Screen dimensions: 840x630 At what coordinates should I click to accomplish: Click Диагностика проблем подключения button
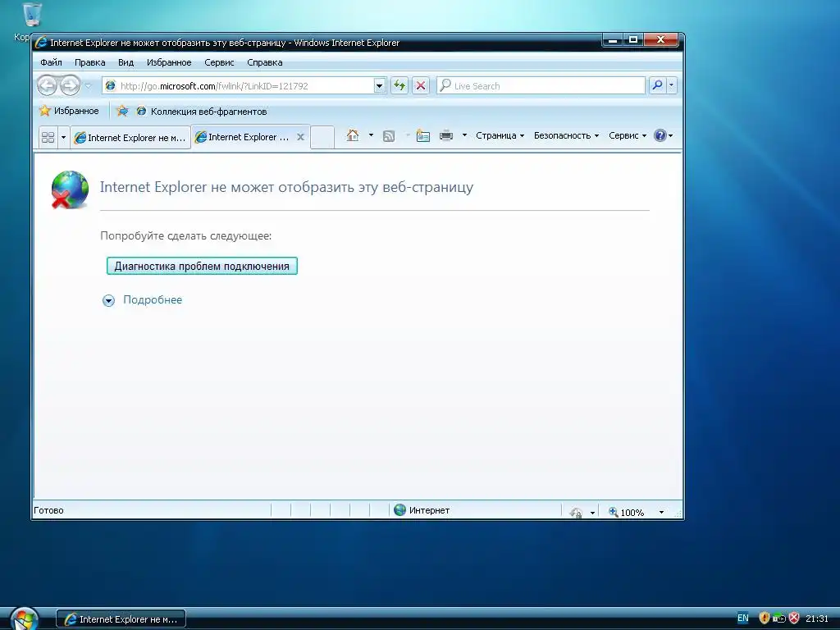[202, 267]
